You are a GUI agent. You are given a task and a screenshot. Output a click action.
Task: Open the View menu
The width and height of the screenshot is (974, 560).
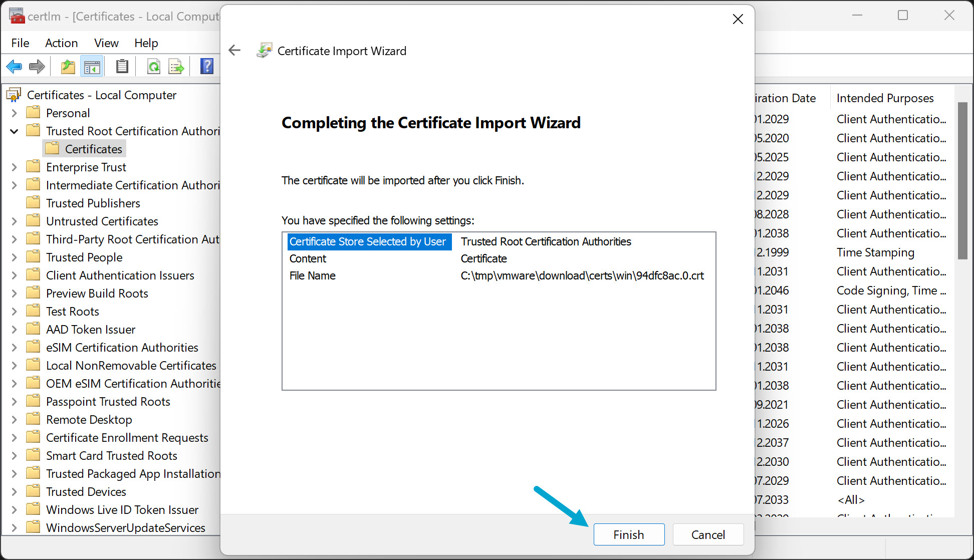tap(106, 43)
